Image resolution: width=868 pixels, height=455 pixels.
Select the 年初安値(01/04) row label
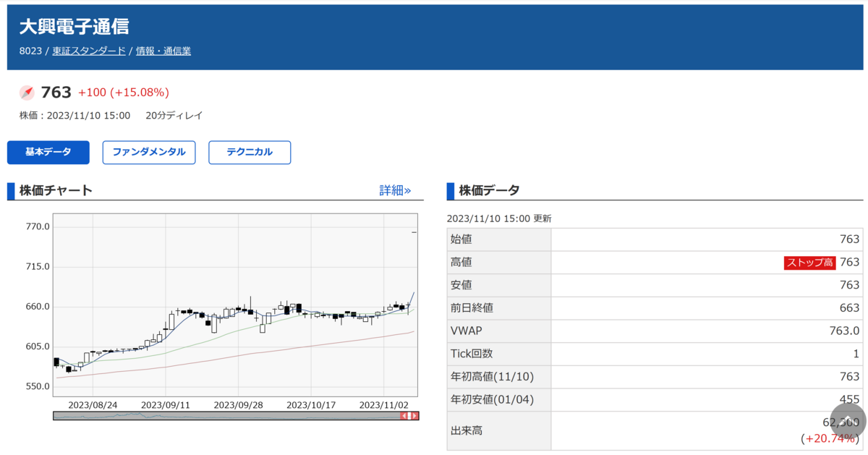tap(499, 399)
